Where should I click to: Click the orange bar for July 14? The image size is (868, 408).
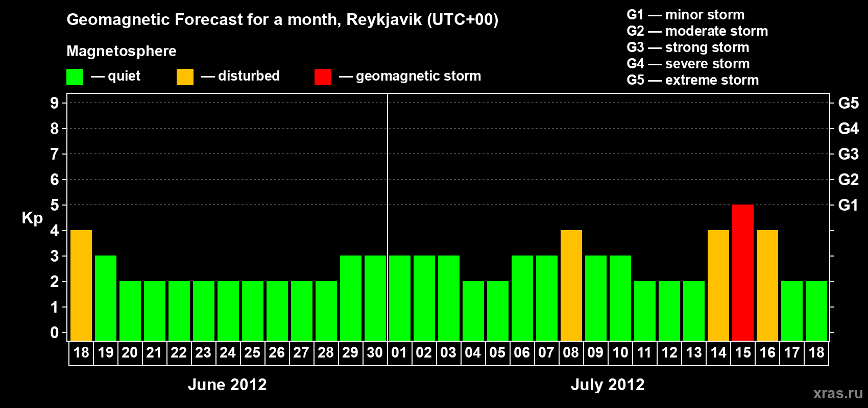718,286
